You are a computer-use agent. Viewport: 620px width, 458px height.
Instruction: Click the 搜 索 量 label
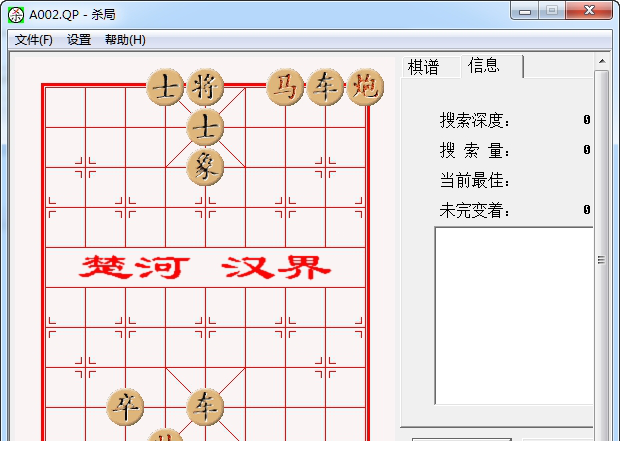pos(474,150)
